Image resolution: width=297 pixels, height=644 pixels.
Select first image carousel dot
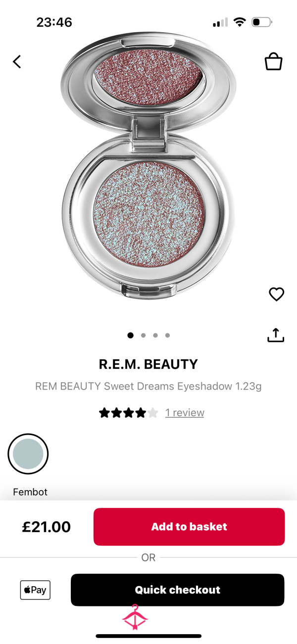130,335
